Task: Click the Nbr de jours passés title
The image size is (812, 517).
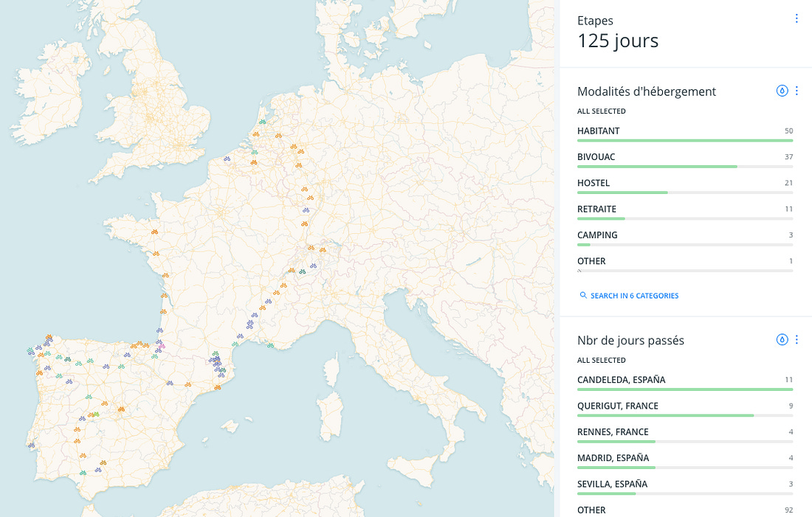Action: [630, 341]
